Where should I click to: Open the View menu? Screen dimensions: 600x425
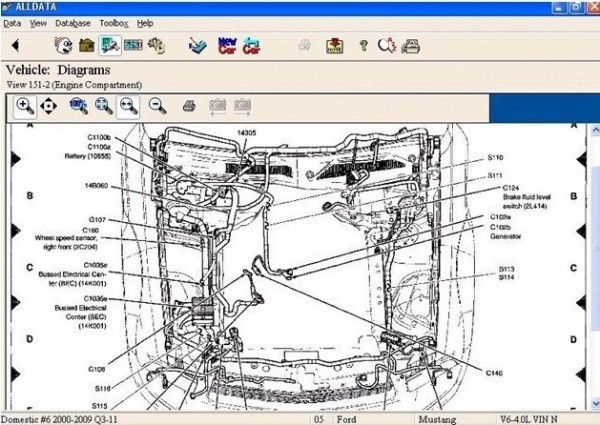(x=38, y=22)
